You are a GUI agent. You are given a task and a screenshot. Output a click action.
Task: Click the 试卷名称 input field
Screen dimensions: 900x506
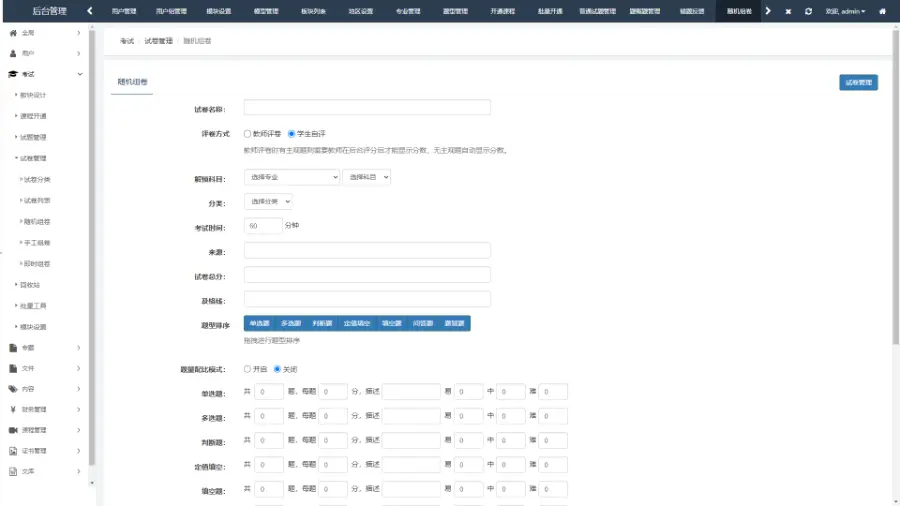tap(367, 108)
